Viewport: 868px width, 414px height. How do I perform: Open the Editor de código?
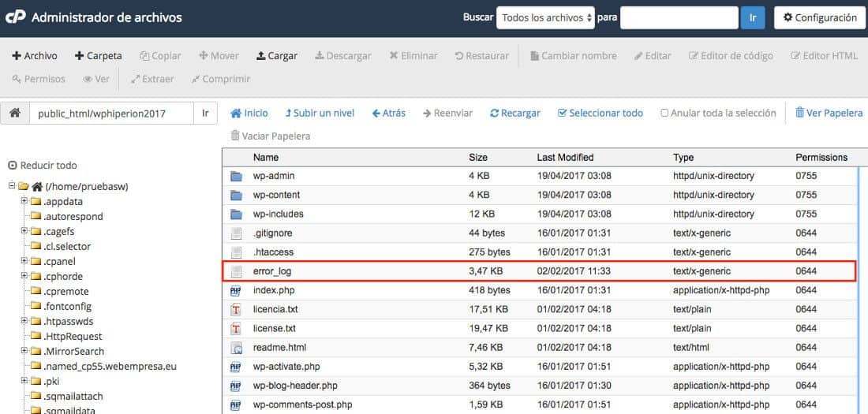pos(731,56)
